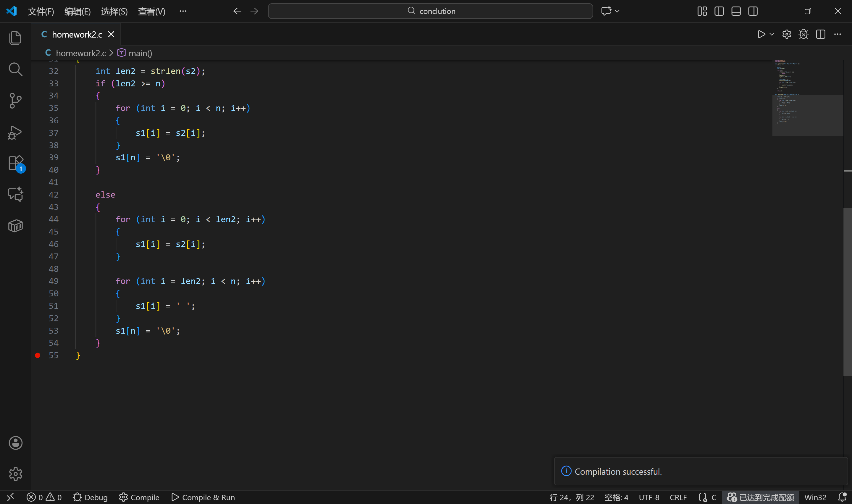Split the editor to the right
The image size is (852, 504).
click(820, 34)
